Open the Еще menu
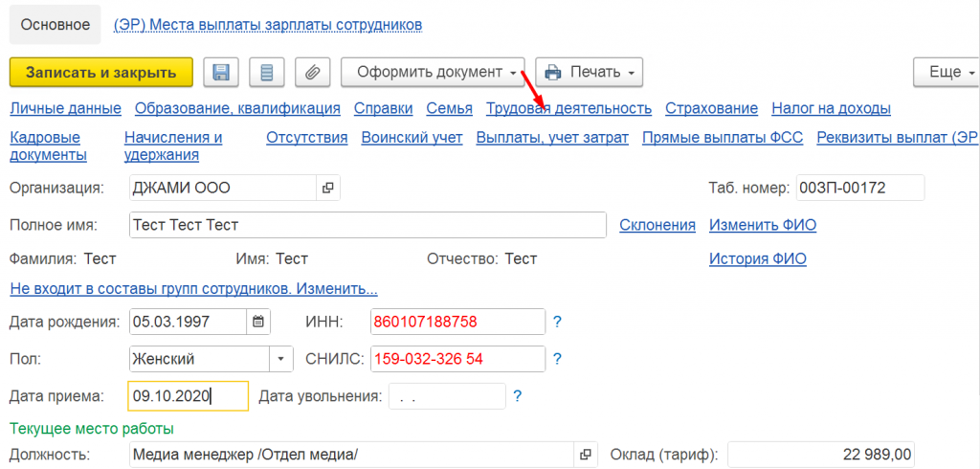 (x=947, y=73)
